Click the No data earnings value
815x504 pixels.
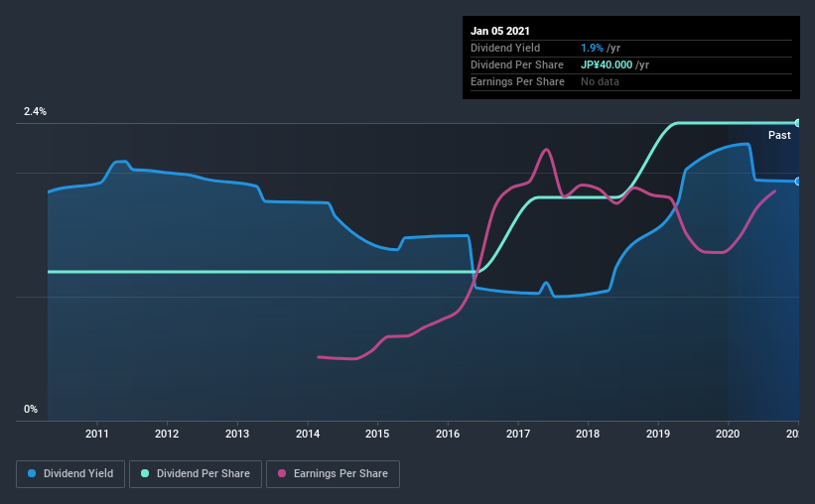(600, 82)
